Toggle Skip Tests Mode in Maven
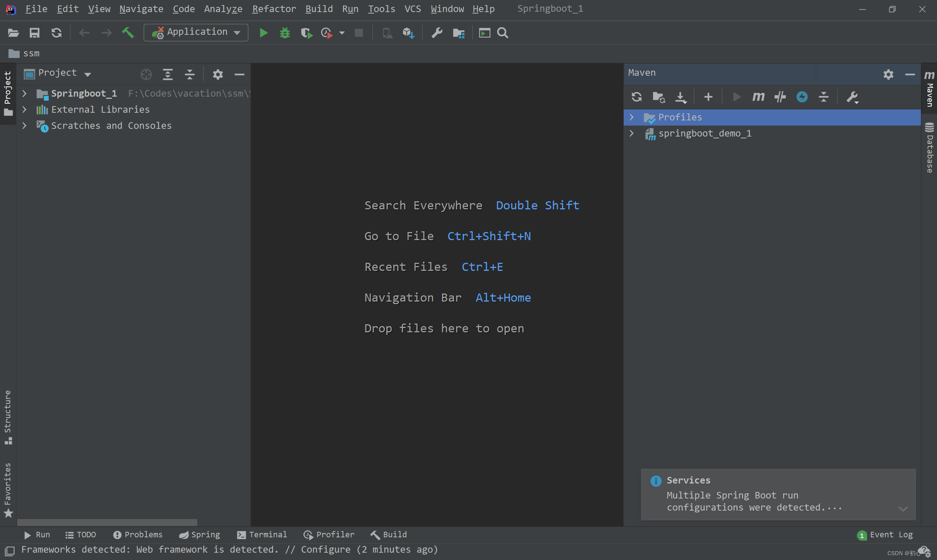Screen dimensions: 937x560 pyautogui.click(x=802, y=97)
